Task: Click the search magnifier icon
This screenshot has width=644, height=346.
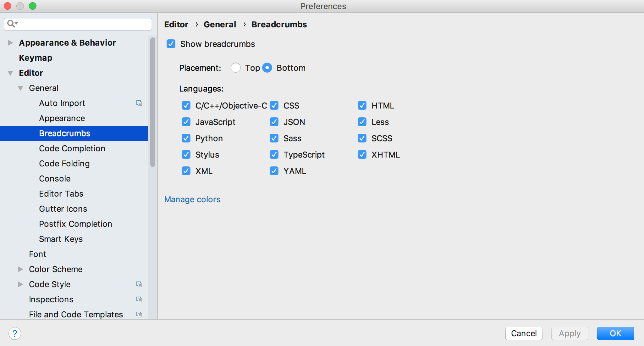Action: point(11,24)
